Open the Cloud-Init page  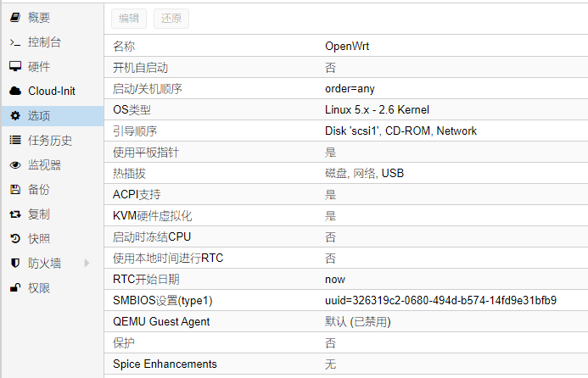click(53, 91)
